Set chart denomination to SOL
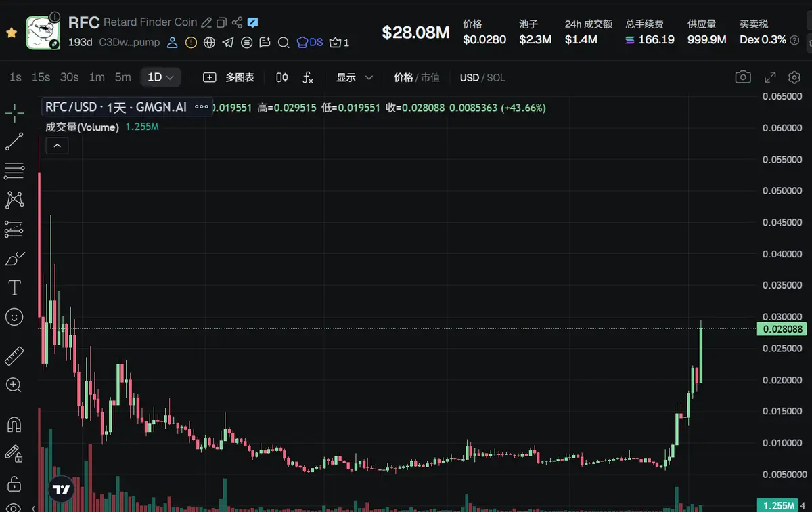This screenshot has height=512, width=812. coord(496,77)
